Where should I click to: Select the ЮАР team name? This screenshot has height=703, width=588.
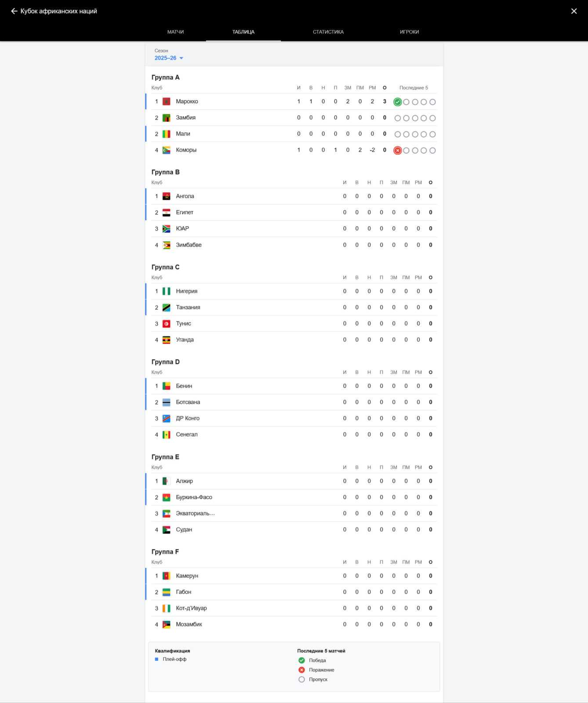point(182,228)
